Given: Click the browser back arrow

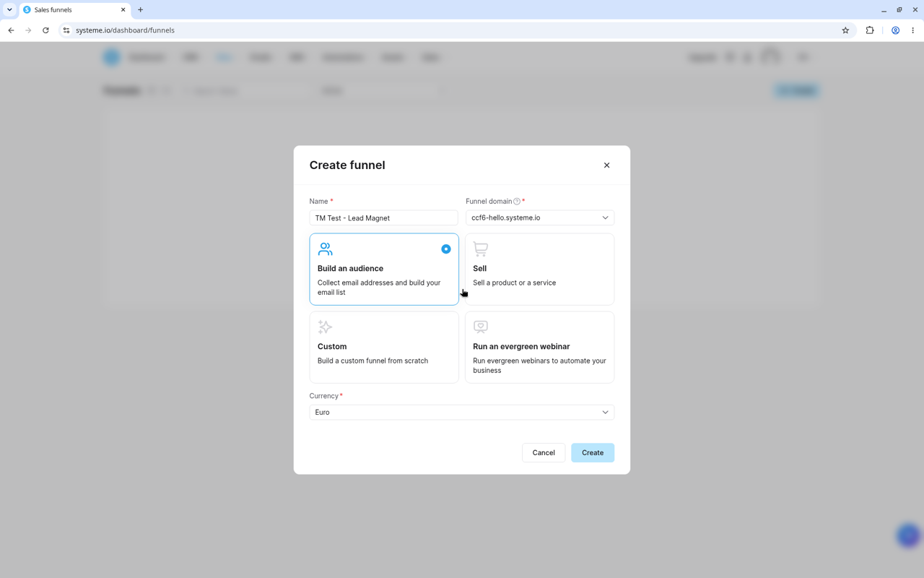Looking at the screenshot, I should pos(11,30).
